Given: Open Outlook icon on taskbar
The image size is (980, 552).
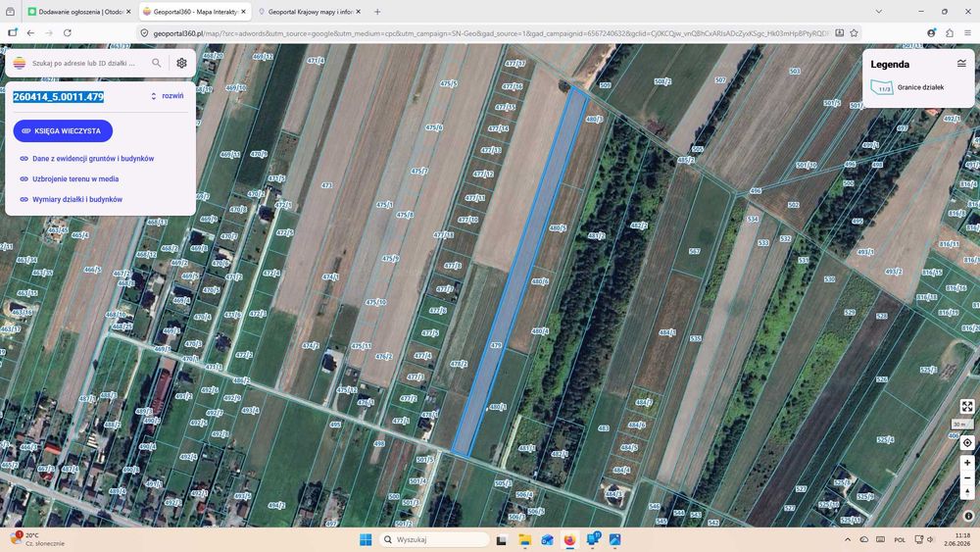Looking at the screenshot, I should coord(547,539).
